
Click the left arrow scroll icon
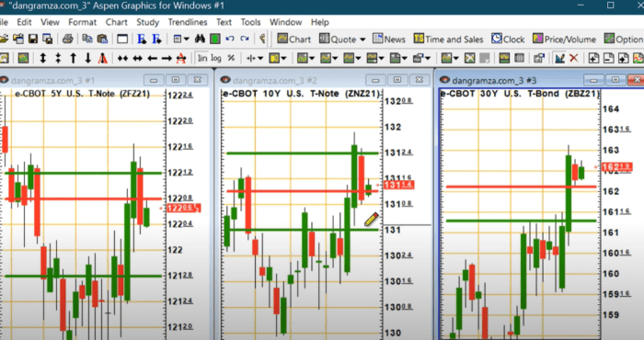coord(152,59)
